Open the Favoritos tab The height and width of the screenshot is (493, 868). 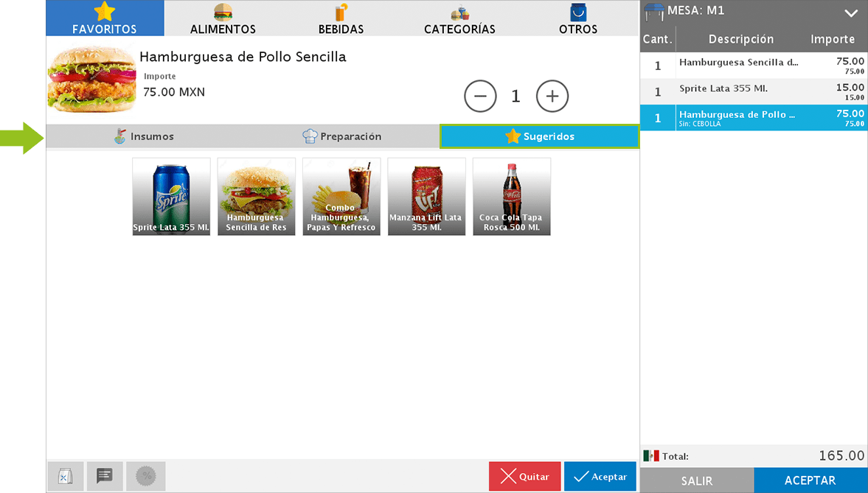click(x=105, y=19)
